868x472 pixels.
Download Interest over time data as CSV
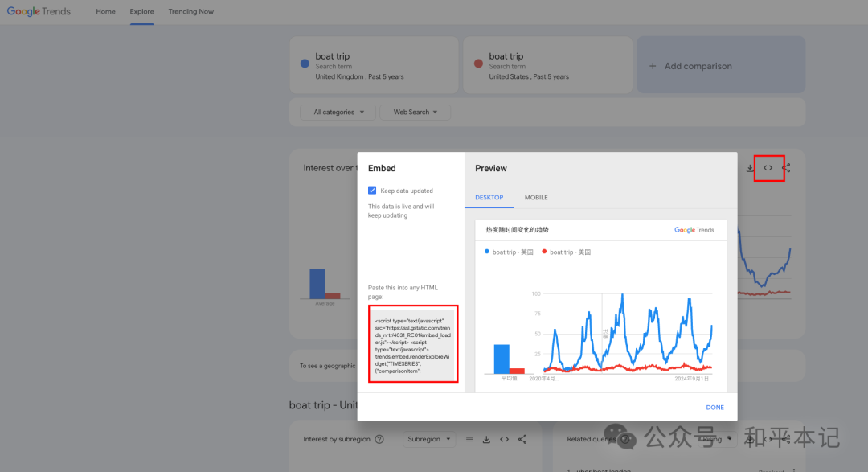[750, 168]
